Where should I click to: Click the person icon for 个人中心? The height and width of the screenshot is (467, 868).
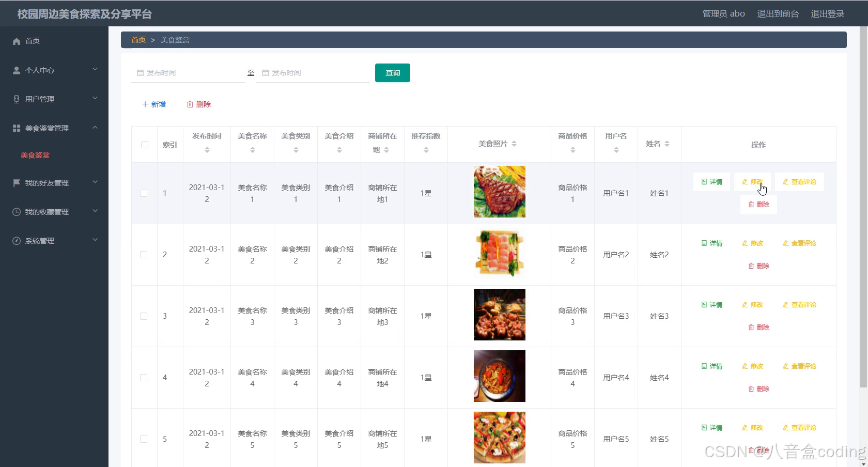17,70
